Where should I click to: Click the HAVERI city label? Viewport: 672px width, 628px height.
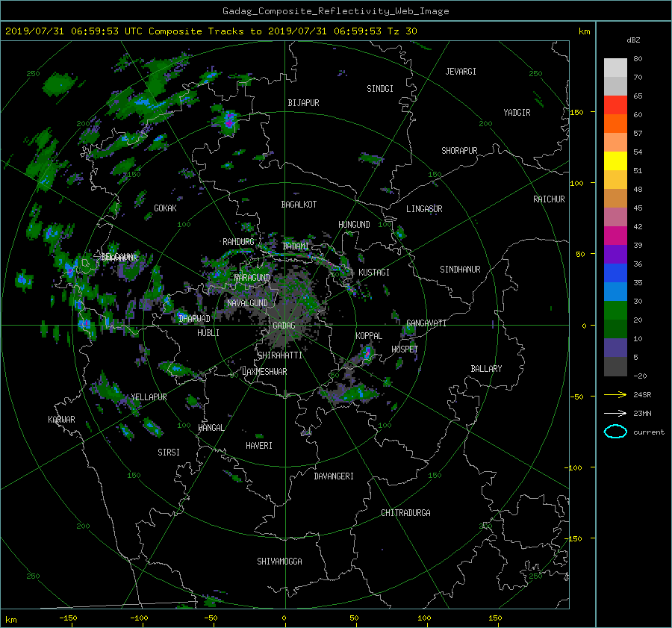click(x=259, y=446)
